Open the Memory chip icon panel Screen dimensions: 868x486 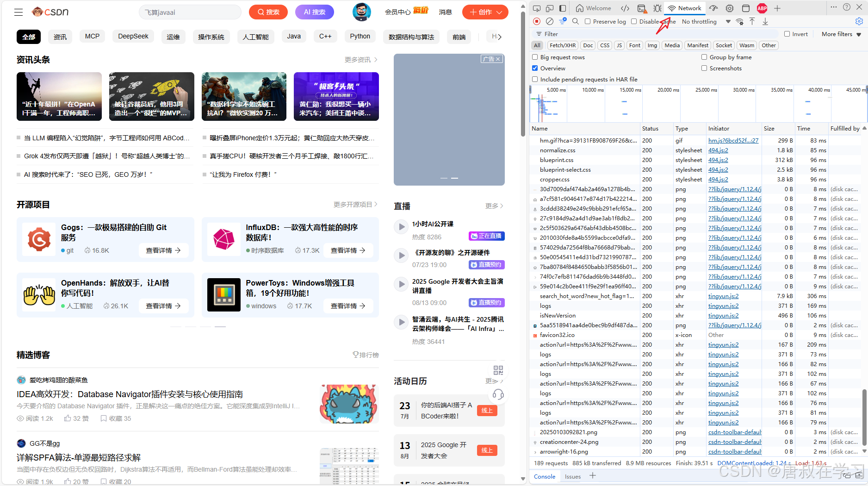click(730, 8)
